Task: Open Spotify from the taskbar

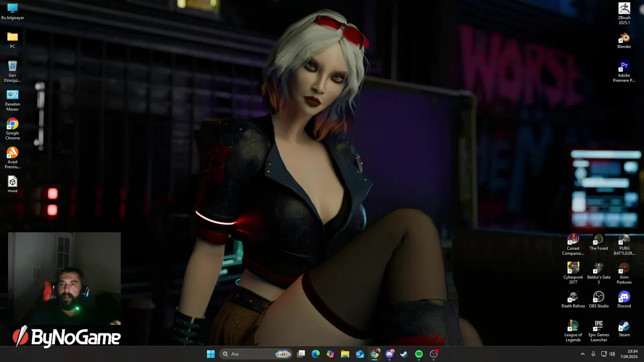Action: (x=419, y=354)
